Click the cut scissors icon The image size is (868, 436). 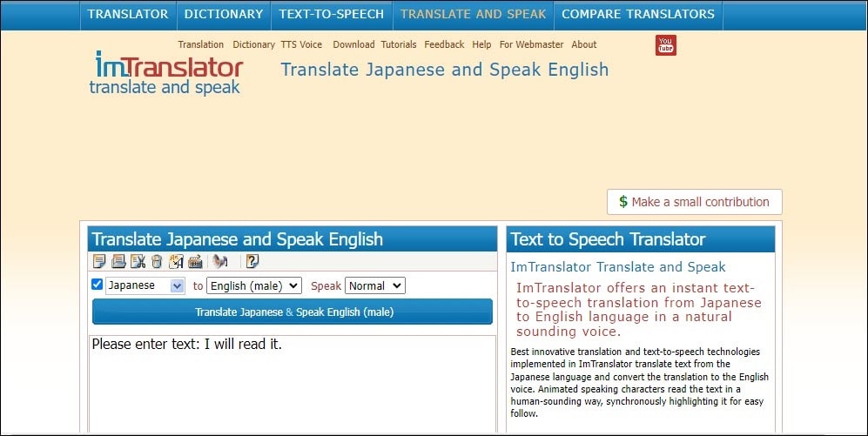point(138,261)
